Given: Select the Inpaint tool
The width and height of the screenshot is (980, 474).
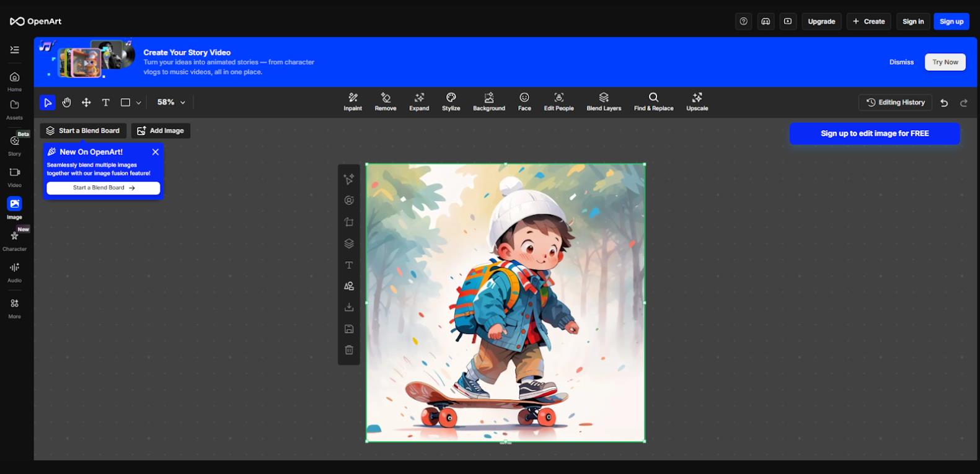Looking at the screenshot, I should [353, 102].
